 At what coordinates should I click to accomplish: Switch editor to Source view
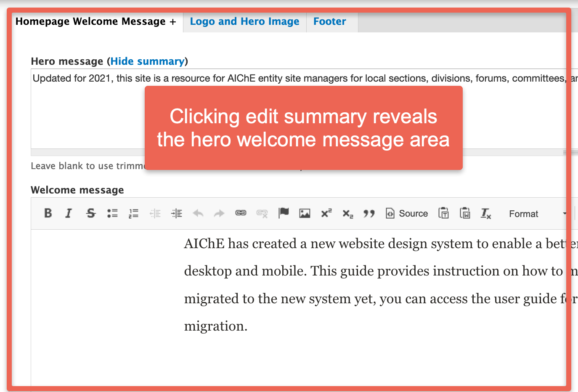pos(407,214)
